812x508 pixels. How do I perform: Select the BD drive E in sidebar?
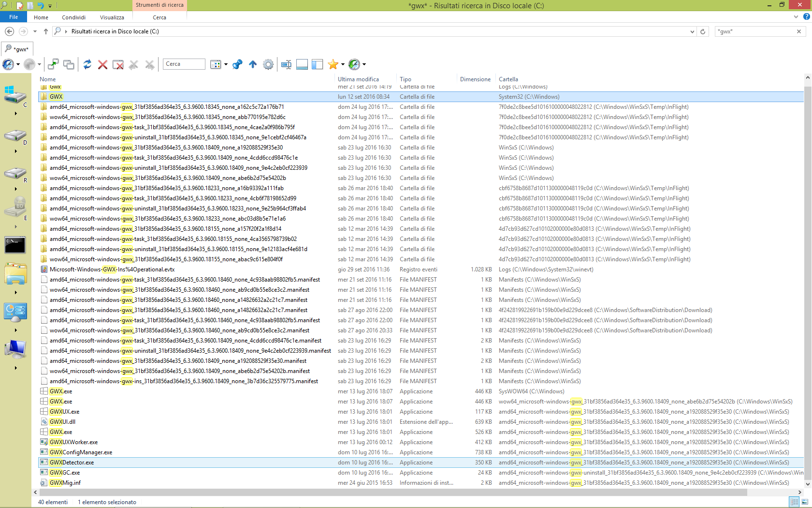click(15, 208)
